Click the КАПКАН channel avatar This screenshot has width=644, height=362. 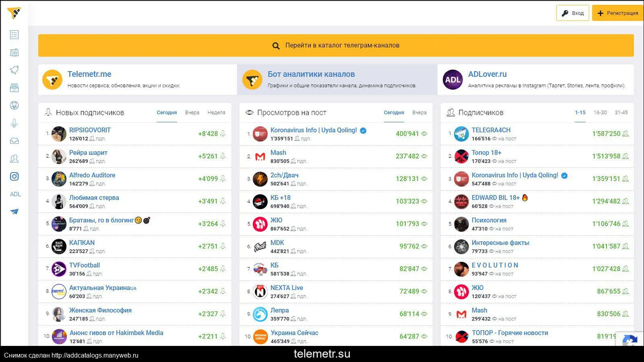tap(59, 247)
